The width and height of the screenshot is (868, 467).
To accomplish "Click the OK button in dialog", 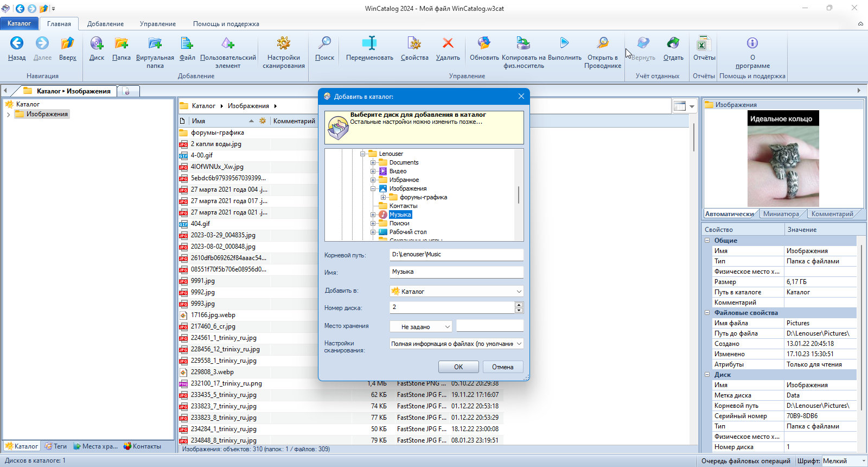I will 458,367.
